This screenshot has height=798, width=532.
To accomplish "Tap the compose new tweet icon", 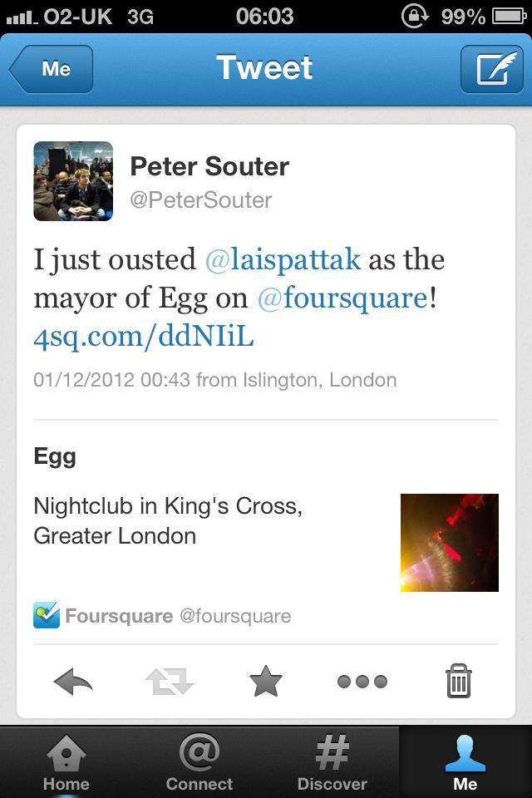I will pos(494,68).
